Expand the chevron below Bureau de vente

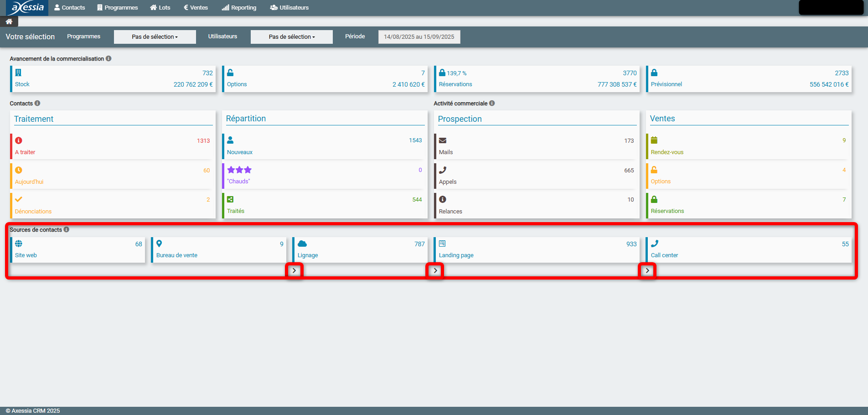(x=294, y=270)
